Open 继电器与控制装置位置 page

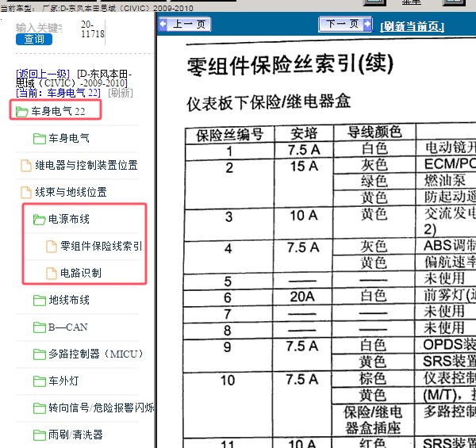(86, 165)
